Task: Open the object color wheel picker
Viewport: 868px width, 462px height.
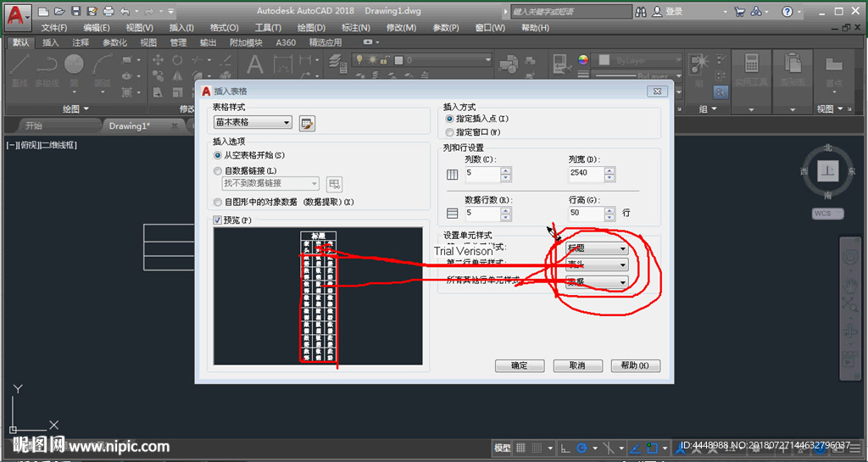Action: [x=583, y=60]
